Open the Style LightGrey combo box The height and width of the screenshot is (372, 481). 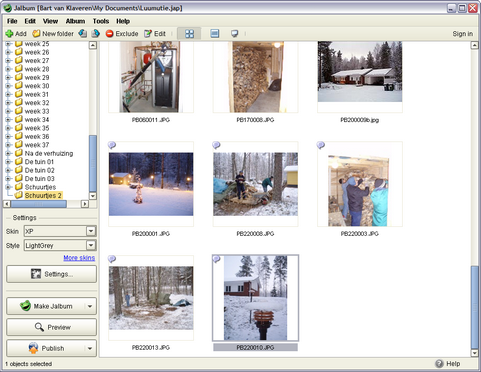(60, 245)
